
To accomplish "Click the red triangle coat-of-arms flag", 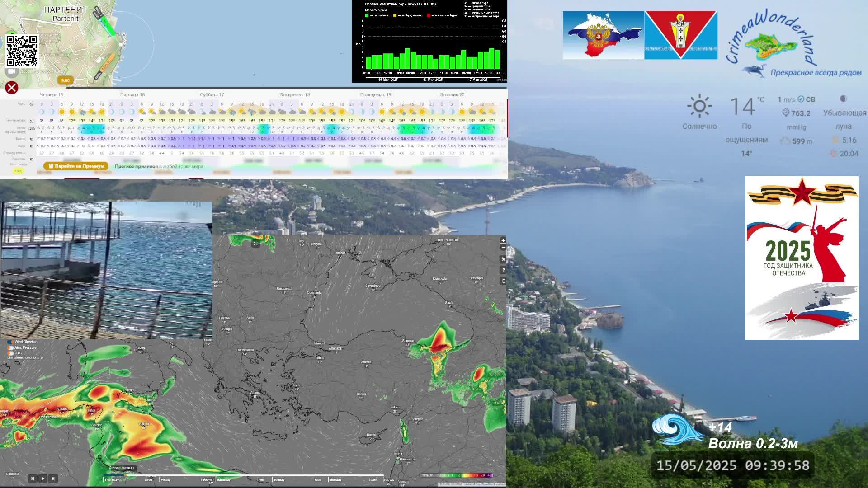I will coord(681,35).
